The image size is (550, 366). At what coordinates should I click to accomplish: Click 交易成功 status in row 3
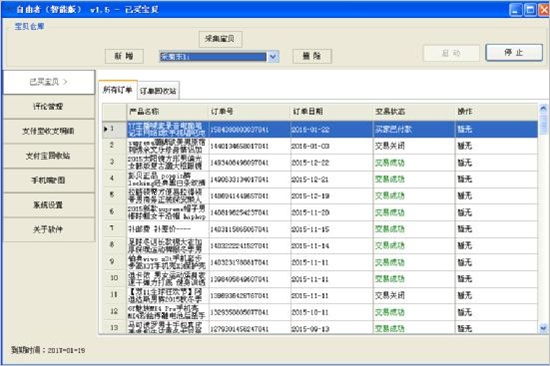[390, 163]
